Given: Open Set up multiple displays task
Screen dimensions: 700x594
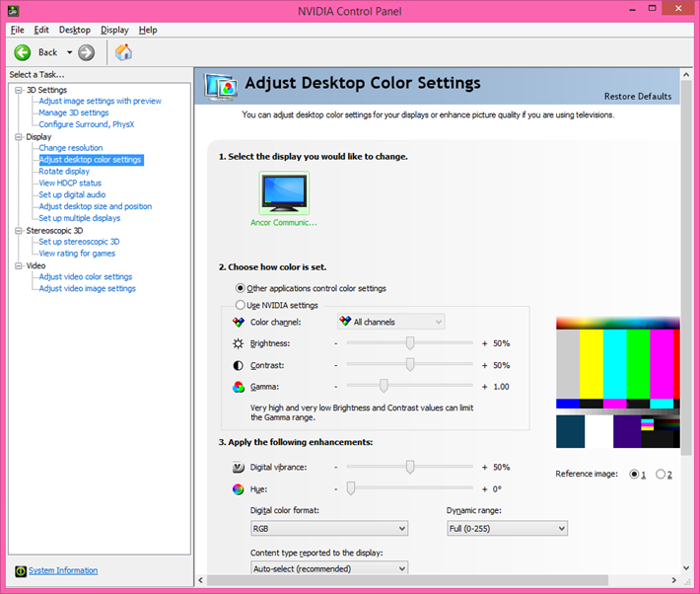Looking at the screenshot, I should click(80, 218).
